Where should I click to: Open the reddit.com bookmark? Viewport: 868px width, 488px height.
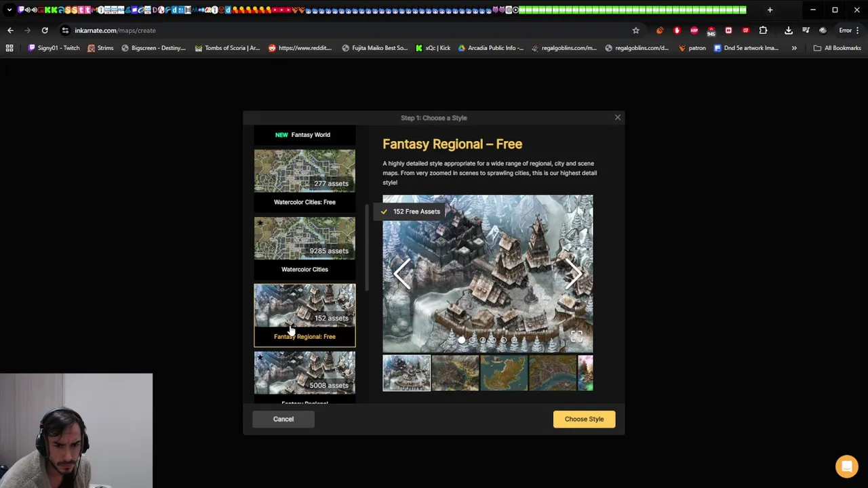pyautogui.click(x=300, y=48)
